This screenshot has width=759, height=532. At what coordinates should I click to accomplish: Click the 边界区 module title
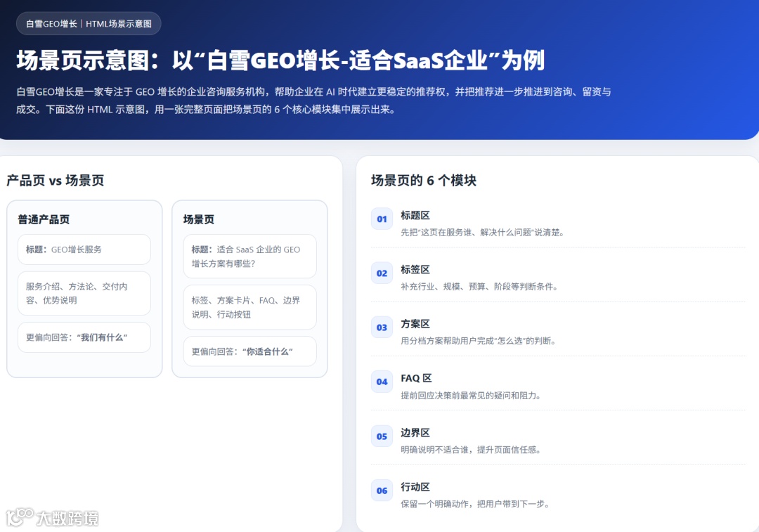point(415,433)
